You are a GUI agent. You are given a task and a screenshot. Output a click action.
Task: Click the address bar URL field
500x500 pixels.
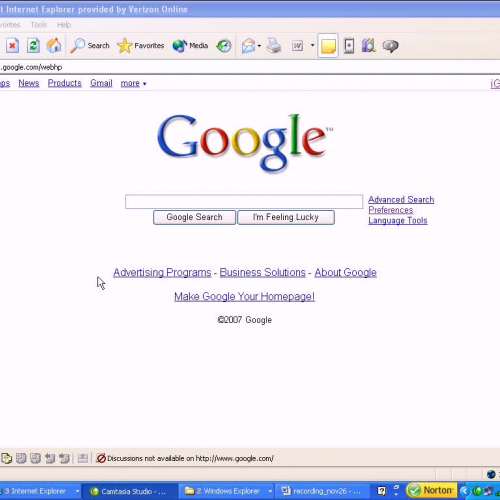250,67
